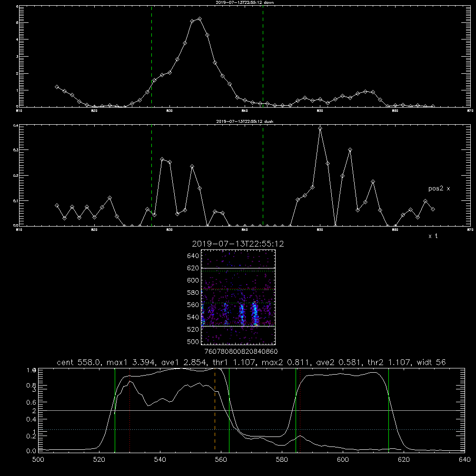Click the spectrogram x-axis label string 760780800820840860

pyautogui.click(x=241, y=352)
